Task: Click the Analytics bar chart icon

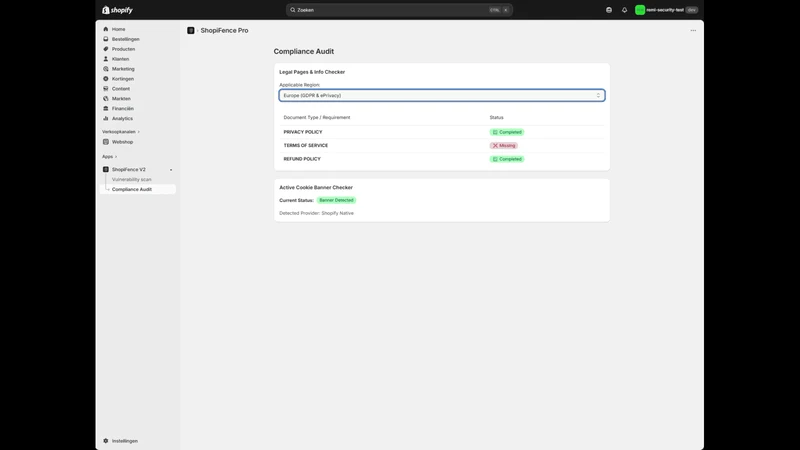Action: tap(106, 118)
